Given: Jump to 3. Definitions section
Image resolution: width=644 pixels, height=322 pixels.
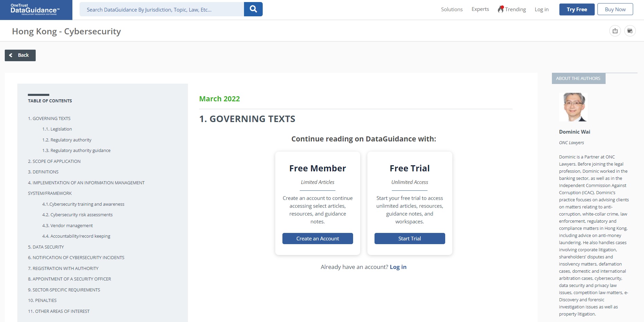Looking at the screenshot, I should (x=43, y=172).
